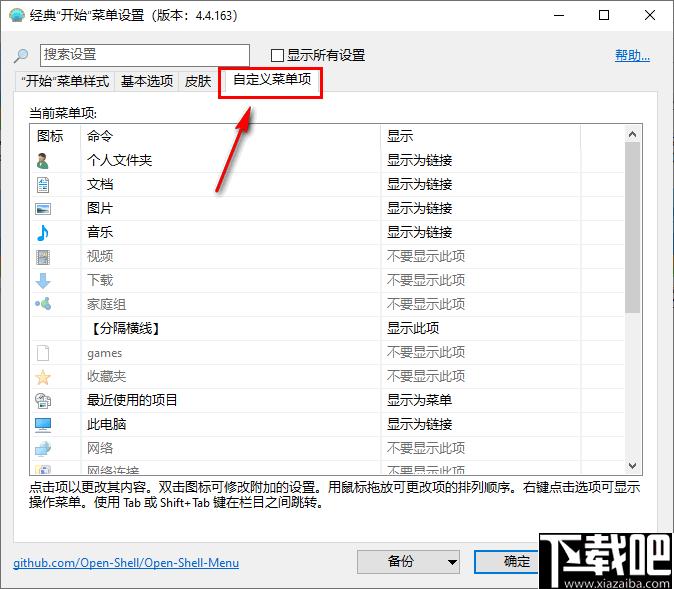Change 文档 display value 显示为链接
The height and width of the screenshot is (589, 674).
pos(420,185)
